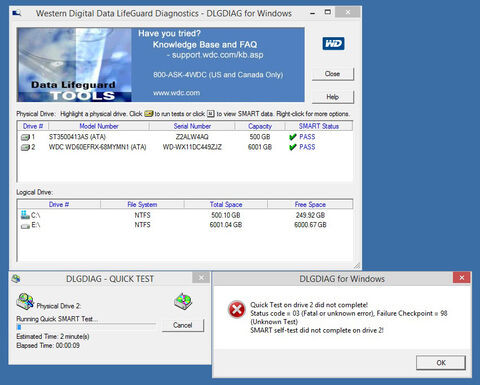This screenshot has width=480, height=385.
Task: Click the logical Drive # column header
Action: pyautogui.click(x=59, y=204)
